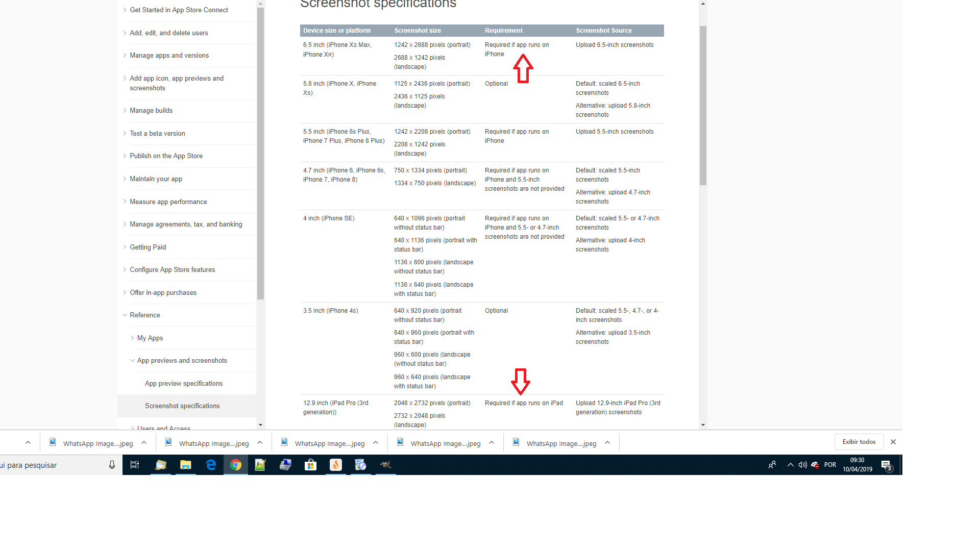This screenshot has height=551, width=980.
Task: Click the page's vertical scrollbar thumb
Action: [x=703, y=105]
